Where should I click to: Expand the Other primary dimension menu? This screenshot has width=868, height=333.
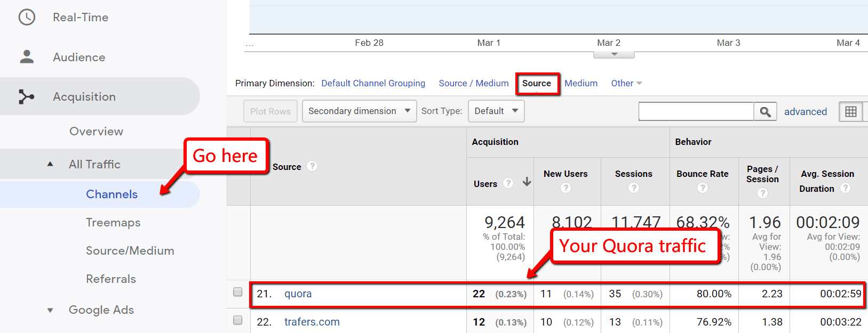pos(626,83)
